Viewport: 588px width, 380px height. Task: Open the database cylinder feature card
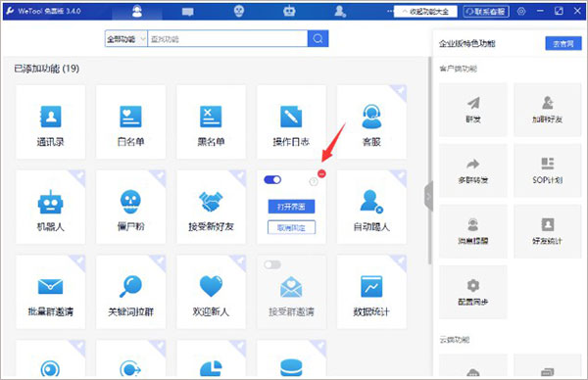tap(291, 358)
